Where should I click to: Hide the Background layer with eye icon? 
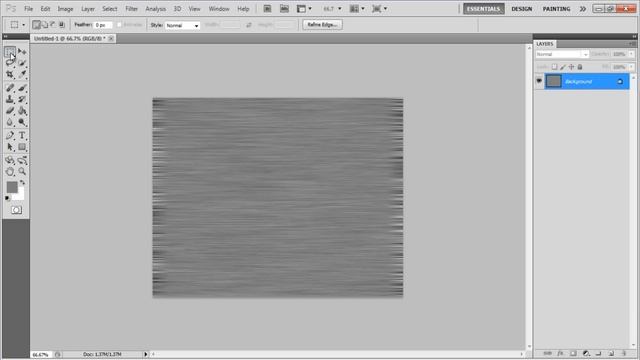pos(539,81)
